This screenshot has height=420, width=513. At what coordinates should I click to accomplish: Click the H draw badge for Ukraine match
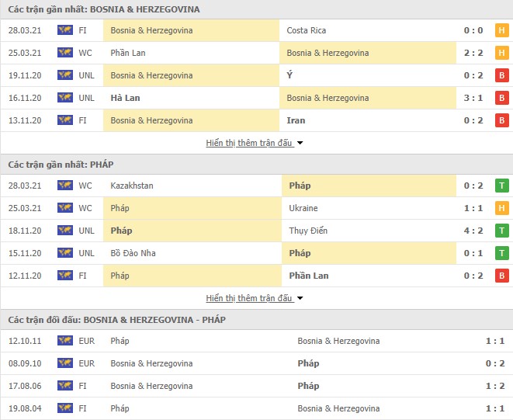[502, 208]
